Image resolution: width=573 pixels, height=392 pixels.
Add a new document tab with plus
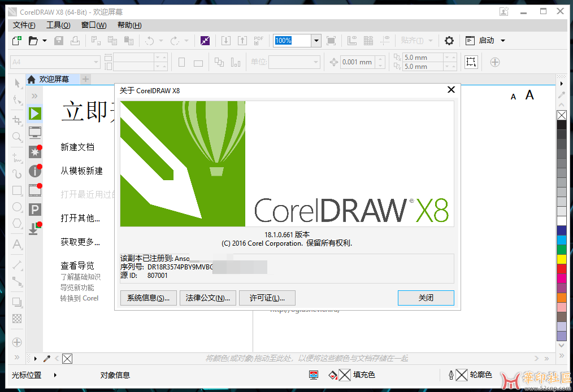(85, 79)
